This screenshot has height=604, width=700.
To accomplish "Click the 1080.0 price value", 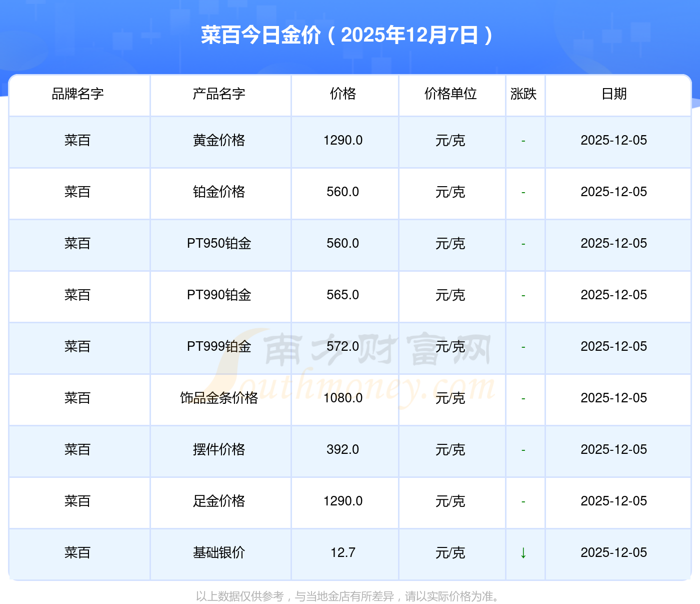I will click(343, 398).
